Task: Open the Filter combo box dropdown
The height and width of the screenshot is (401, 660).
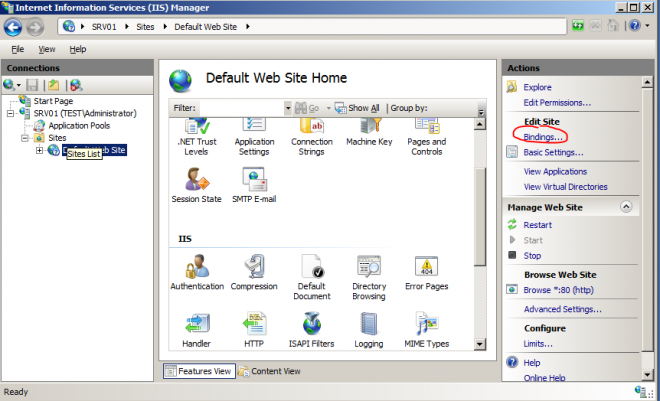Action: click(288, 108)
